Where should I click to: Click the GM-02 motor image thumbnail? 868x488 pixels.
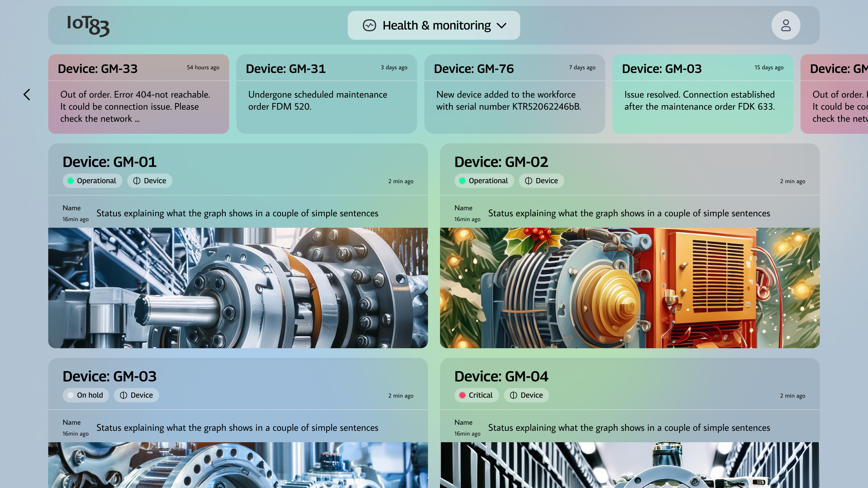click(x=629, y=288)
